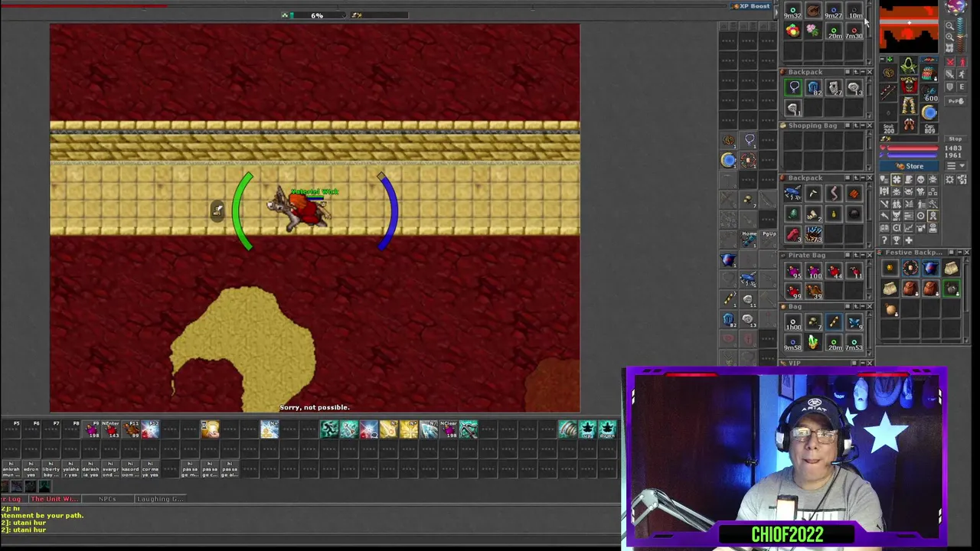Switch to the NPCs chat tab
This screenshot has height=551, width=980.
coord(108,499)
